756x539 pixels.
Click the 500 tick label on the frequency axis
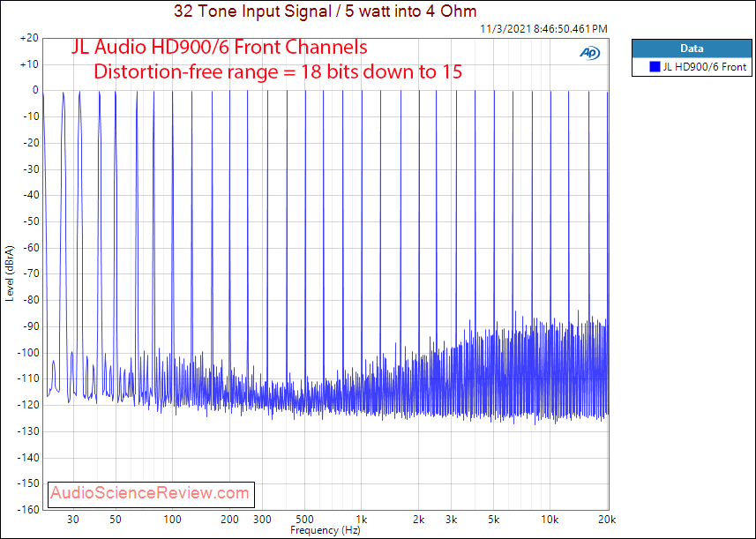tap(304, 520)
